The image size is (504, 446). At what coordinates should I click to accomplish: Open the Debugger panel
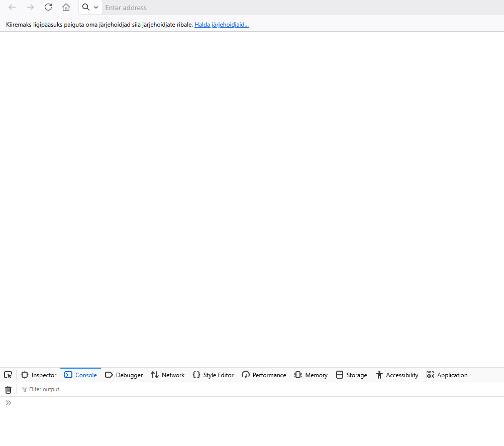[124, 375]
